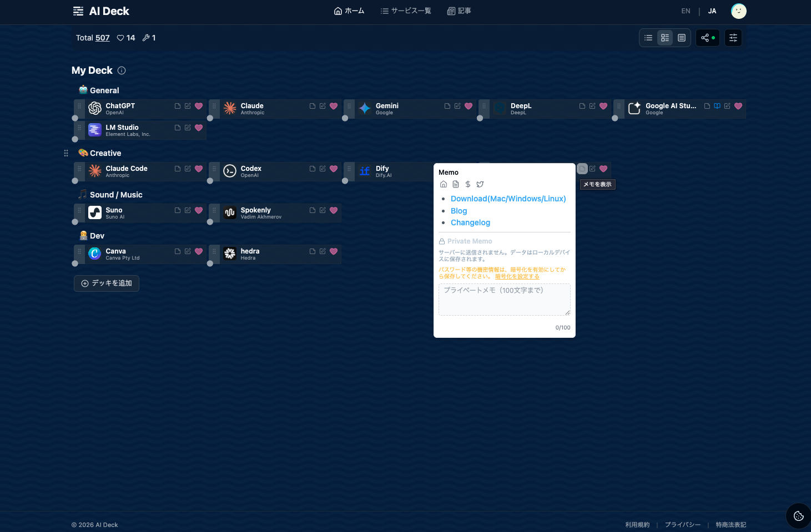
Task: Open the Claude Code memo icon
Action: tap(178, 169)
